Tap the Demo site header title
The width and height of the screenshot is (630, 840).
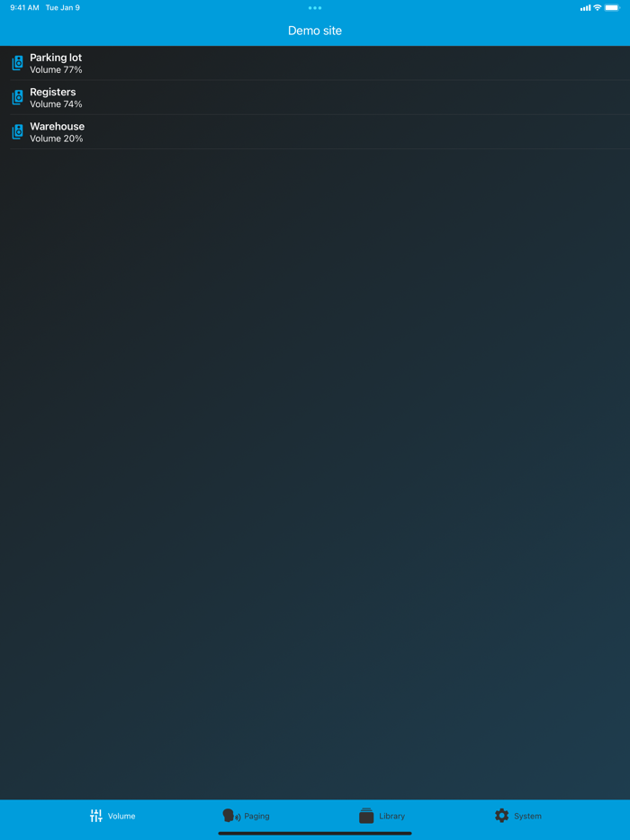tap(315, 31)
